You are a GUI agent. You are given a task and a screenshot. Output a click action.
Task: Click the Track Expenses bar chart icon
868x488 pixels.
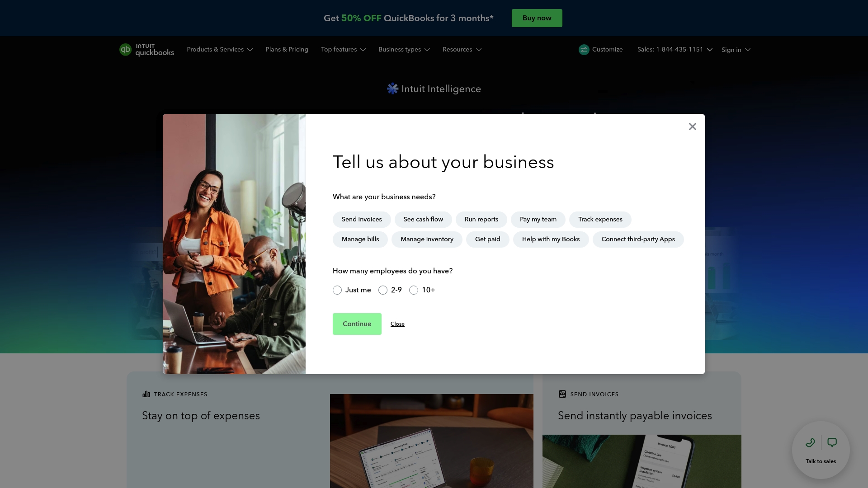(146, 394)
